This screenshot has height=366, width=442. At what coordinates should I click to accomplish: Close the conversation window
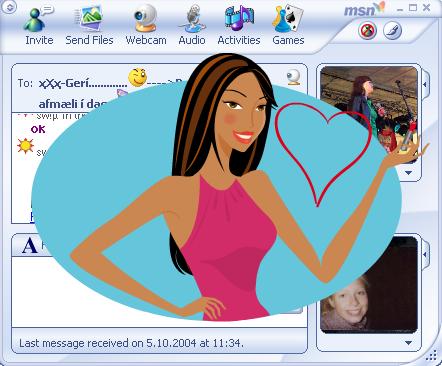tap(426, 8)
